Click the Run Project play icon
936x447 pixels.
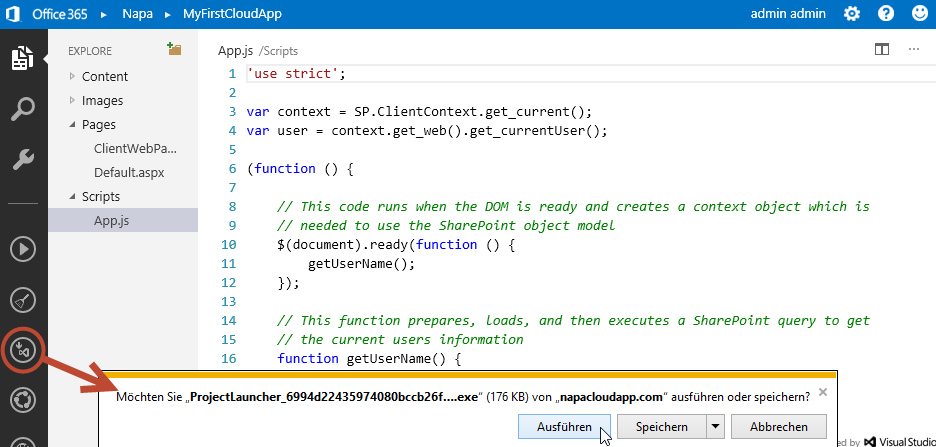(22, 249)
